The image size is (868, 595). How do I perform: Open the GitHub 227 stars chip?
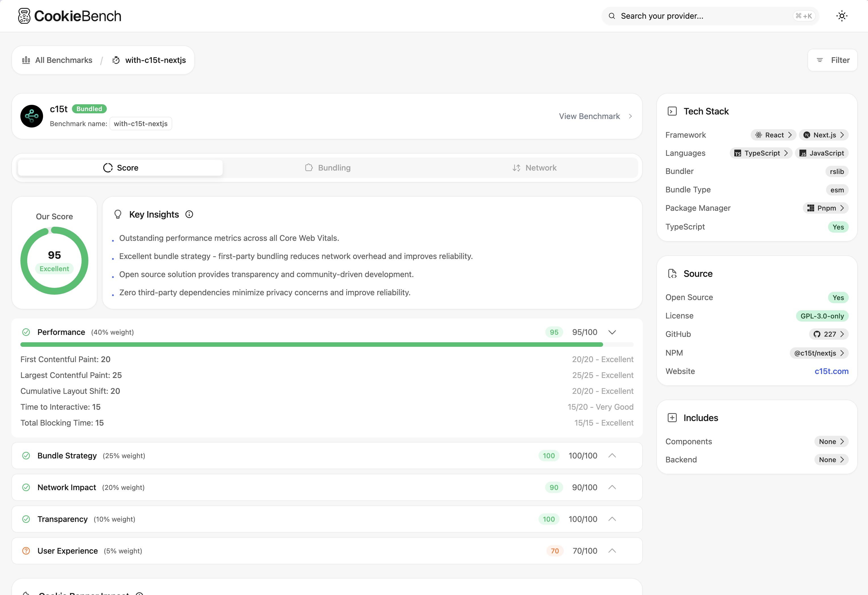pyautogui.click(x=828, y=334)
